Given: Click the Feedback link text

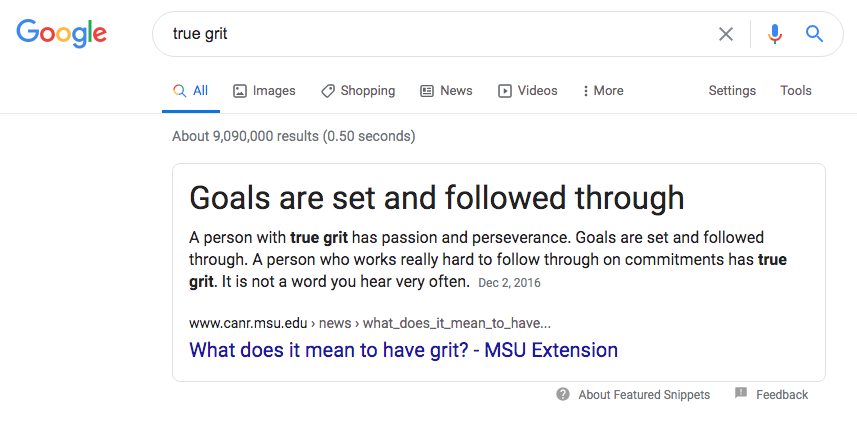Looking at the screenshot, I should pyautogui.click(x=782, y=395).
